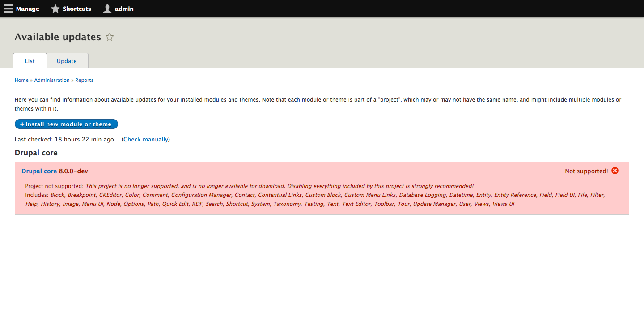644x316 pixels.
Task: Open the Administration breadcrumb link
Action: [x=52, y=80]
